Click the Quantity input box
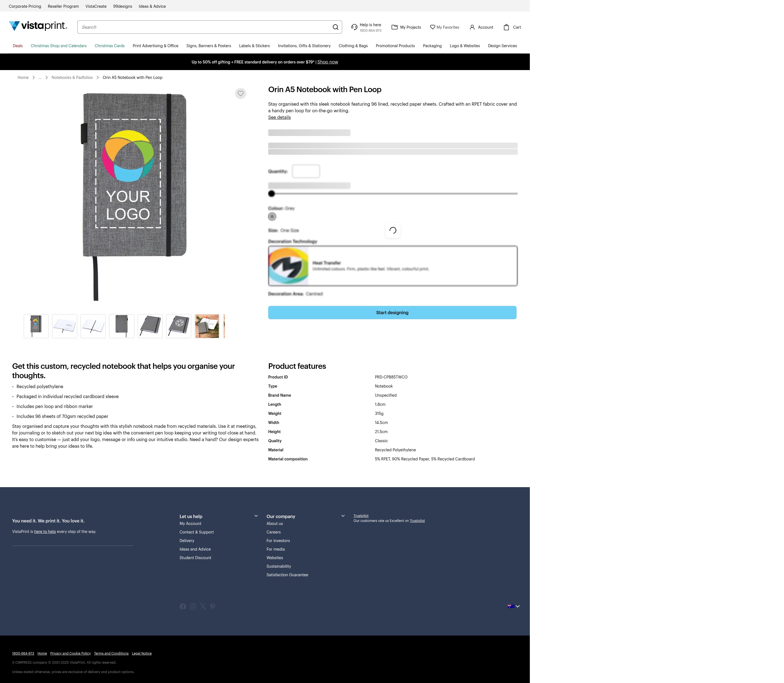The height and width of the screenshot is (683, 784). click(306, 171)
